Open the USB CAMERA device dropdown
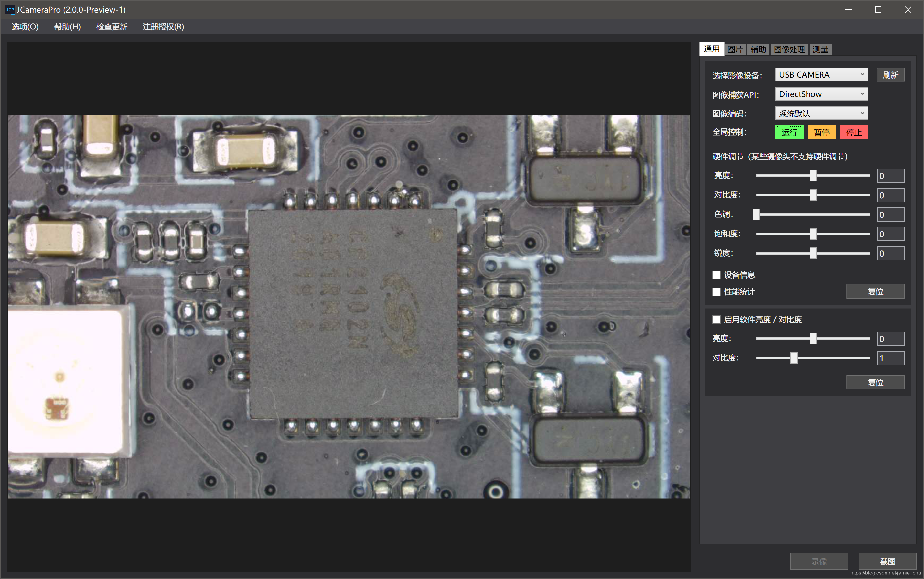Viewport: 924px width, 579px height. (x=821, y=75)
